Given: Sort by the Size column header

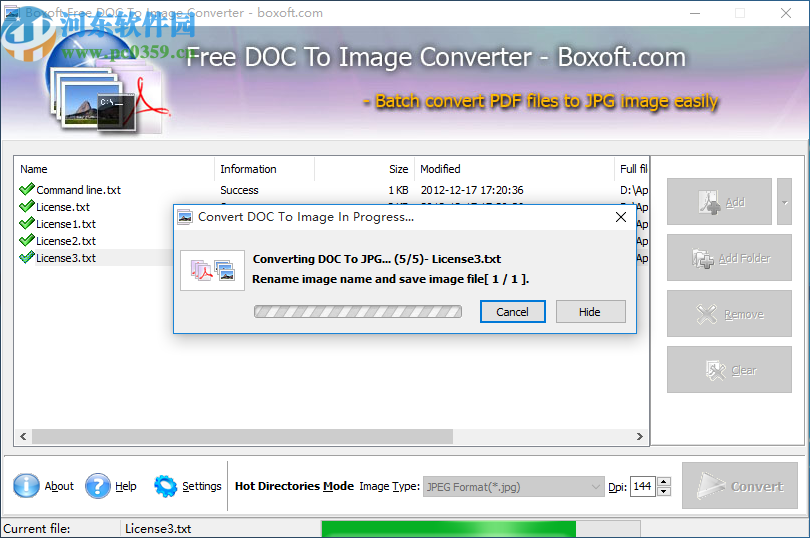Looking at the screenshot, I should coord(364,169).
